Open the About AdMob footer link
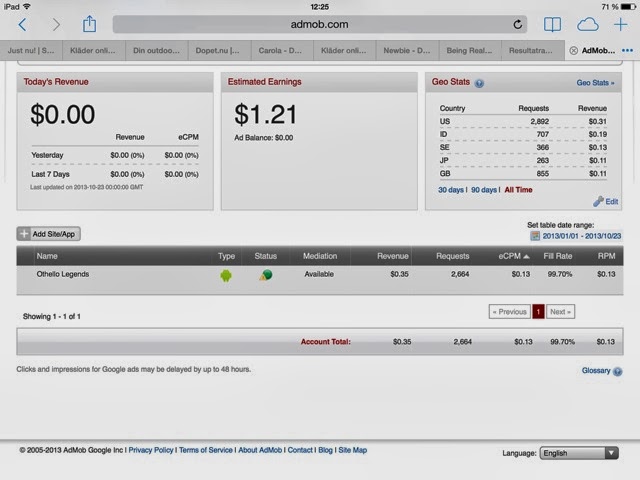Viewport: 640px width, 480px height. tap(260, 450)
